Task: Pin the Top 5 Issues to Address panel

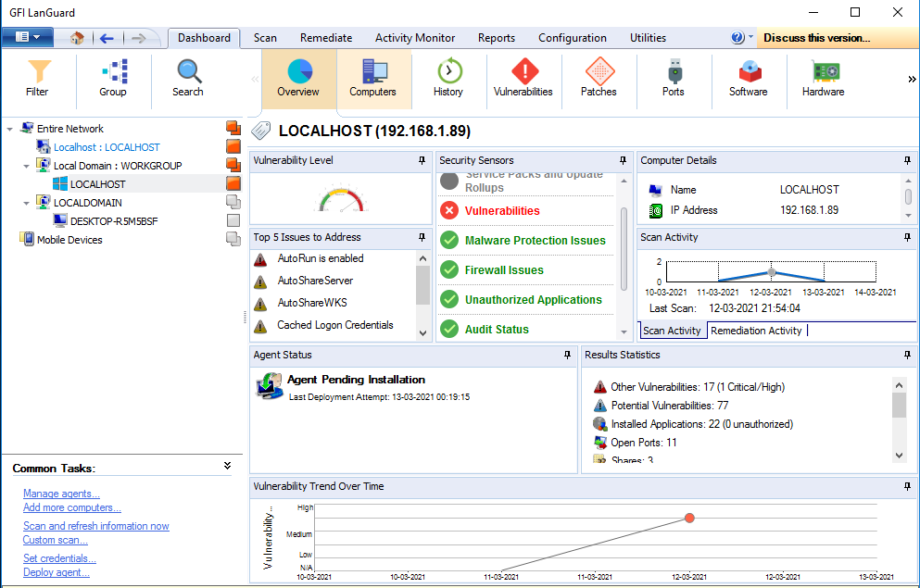Action: click(x=422, y=237)
